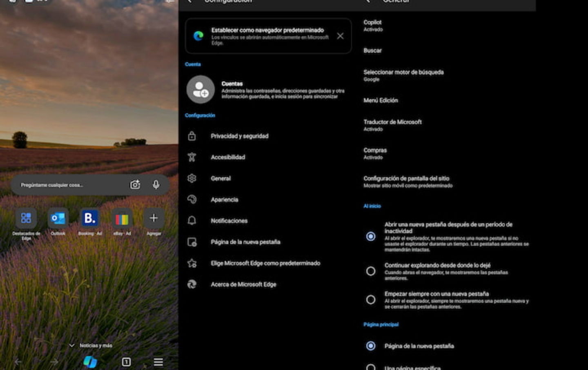
Task: Click the star icon for default Edge option
Action: (192, 263)
